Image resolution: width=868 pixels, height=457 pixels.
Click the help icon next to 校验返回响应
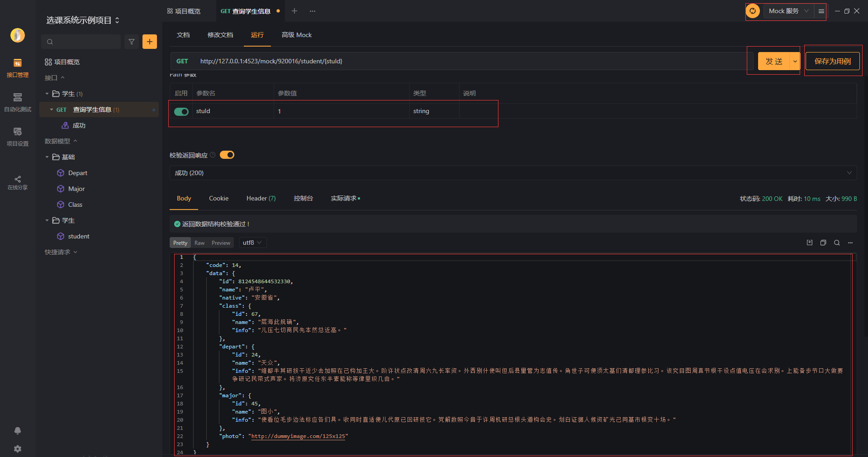213,155
